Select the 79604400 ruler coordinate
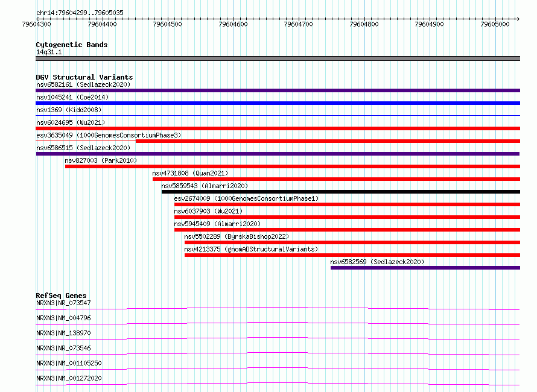 (x=102, y=24)
